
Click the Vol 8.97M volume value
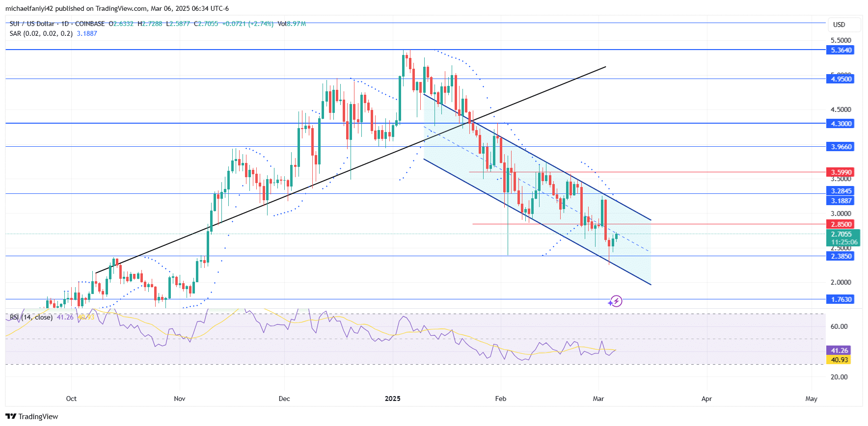pos(292,24)
